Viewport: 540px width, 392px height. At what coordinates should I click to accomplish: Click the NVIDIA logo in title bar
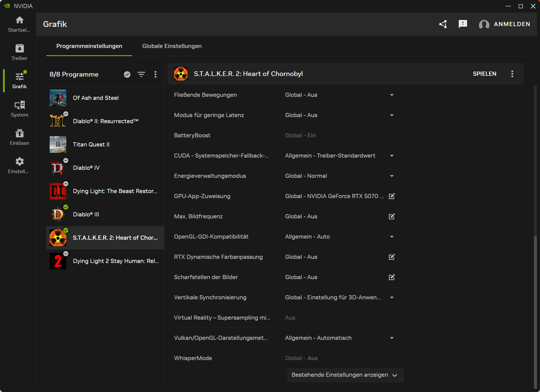pyautogui.click(x=7, y=6)
